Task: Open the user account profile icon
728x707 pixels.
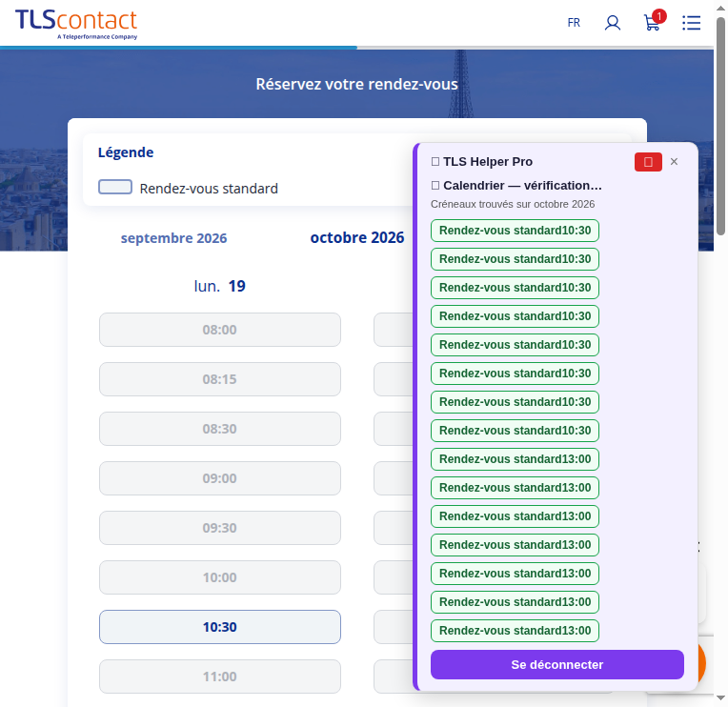Action: 613,22
